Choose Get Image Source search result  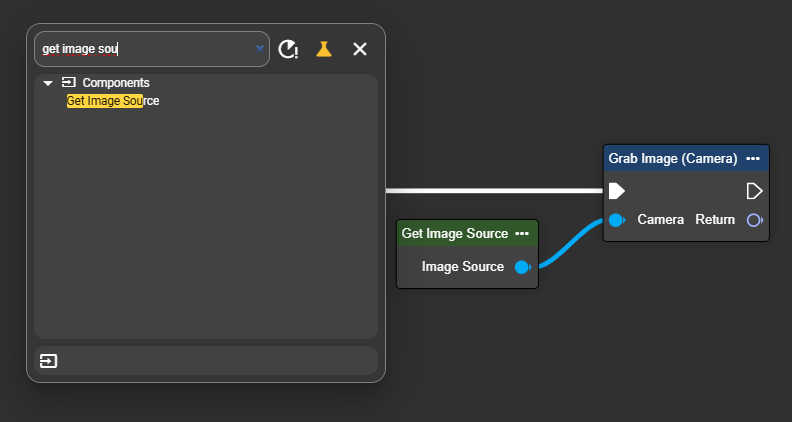coord(113,101)
